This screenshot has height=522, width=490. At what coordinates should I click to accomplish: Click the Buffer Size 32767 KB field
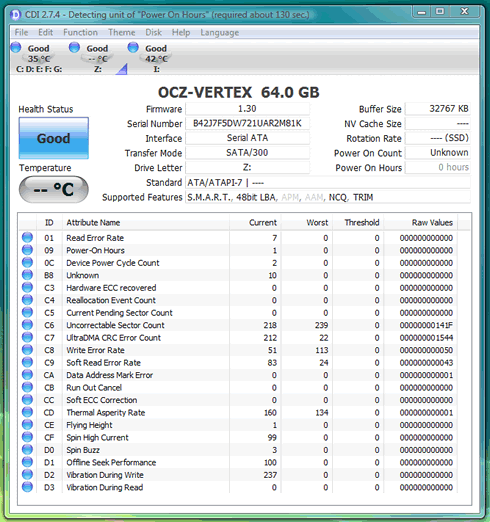tap(438, 109)
